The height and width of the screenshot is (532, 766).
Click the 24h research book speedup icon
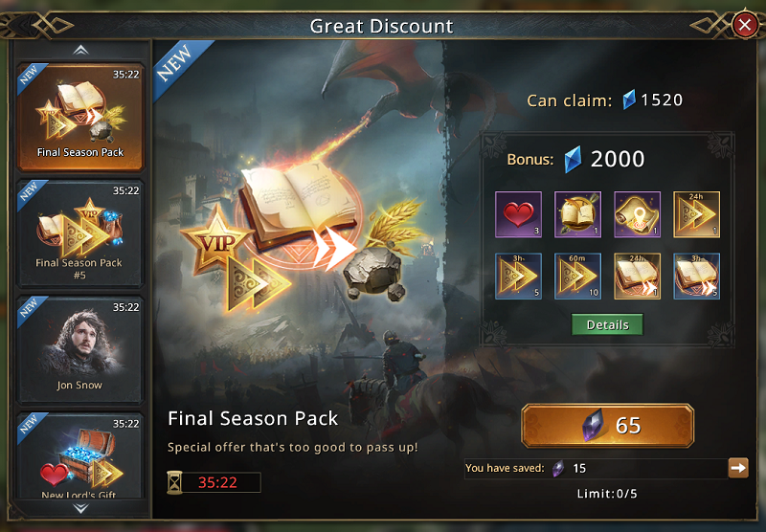637,276
